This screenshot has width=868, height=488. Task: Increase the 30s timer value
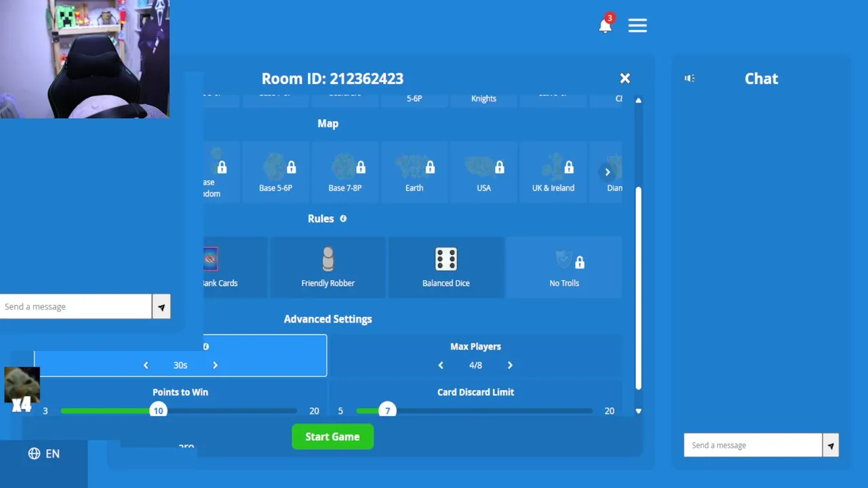pyautogui.click(x=215, y=365)
